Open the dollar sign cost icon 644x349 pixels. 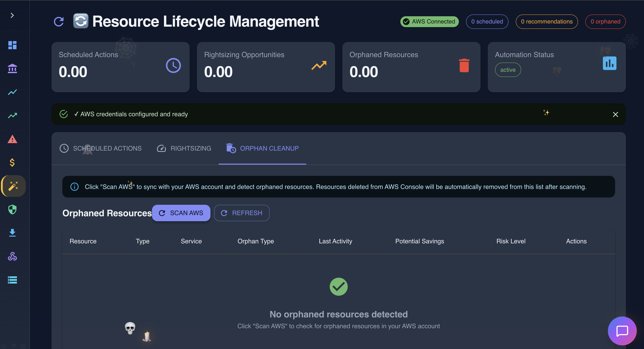click(12, 163)
